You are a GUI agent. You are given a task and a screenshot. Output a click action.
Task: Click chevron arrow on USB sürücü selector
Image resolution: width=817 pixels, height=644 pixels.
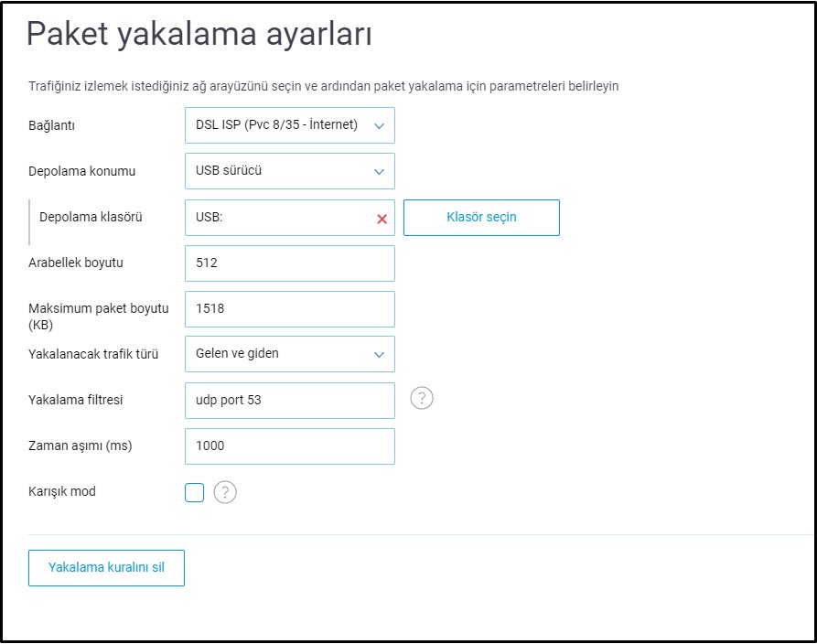tap(380, 172)
